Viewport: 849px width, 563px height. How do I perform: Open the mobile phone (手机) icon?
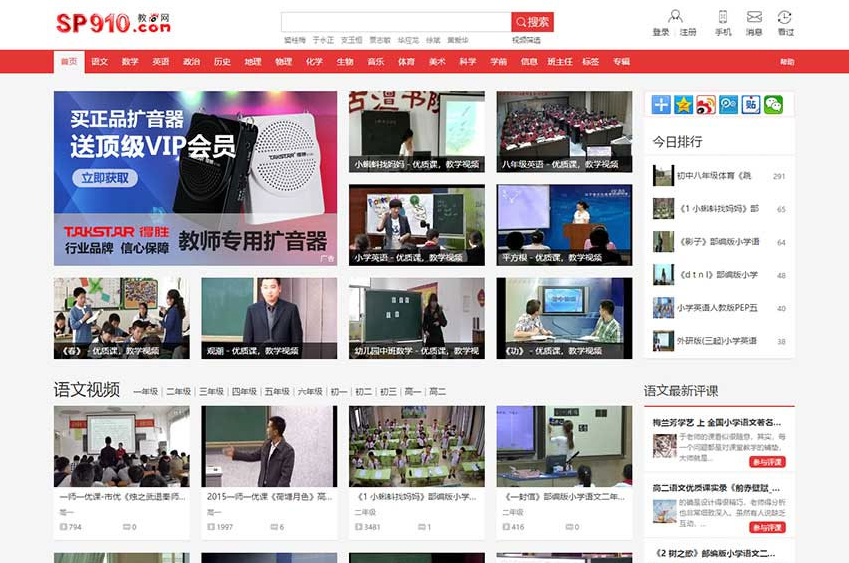tap(722, 17)
